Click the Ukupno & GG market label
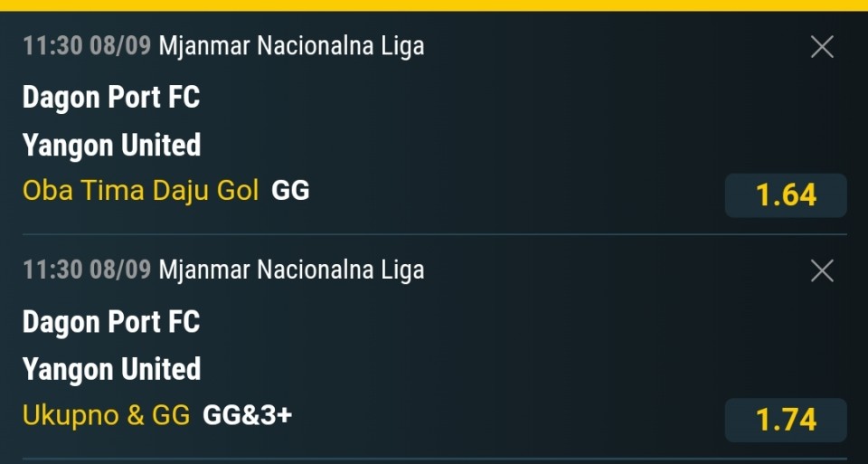This screenshot has height=464, width=868. pyautogui.click(x=106, y=415)
